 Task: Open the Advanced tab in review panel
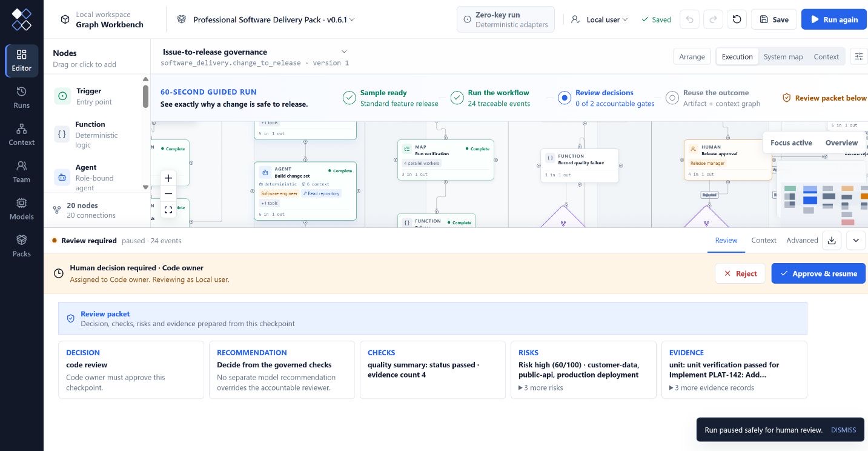click(x=802, y=240)
